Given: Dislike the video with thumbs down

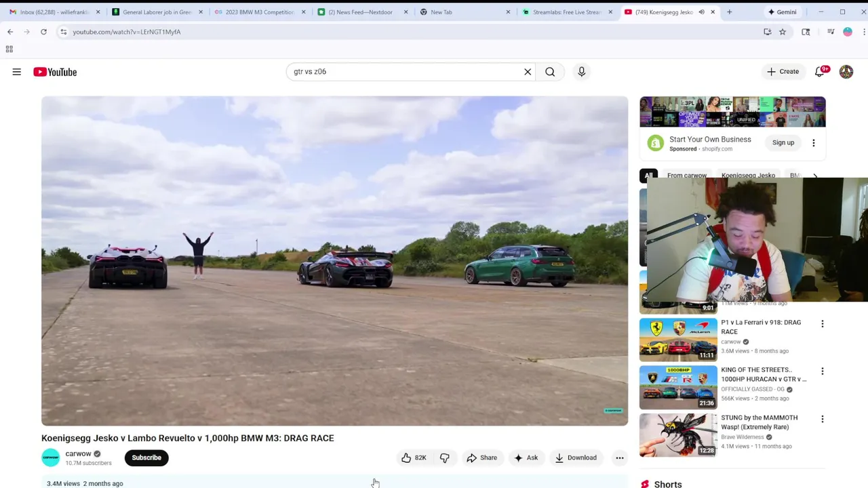Looking at the screenshot, I should (445, 458).
